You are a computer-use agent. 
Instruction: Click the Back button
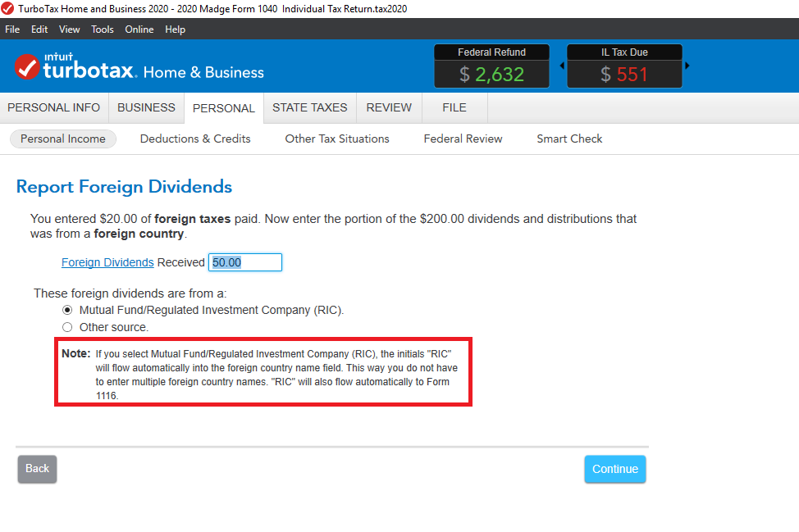[x=37, y=469]
